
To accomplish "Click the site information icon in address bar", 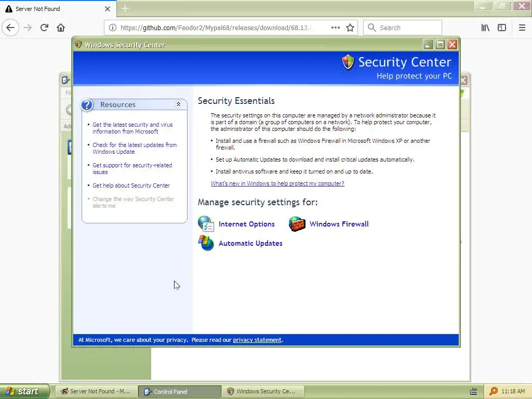I will (113, 28).
